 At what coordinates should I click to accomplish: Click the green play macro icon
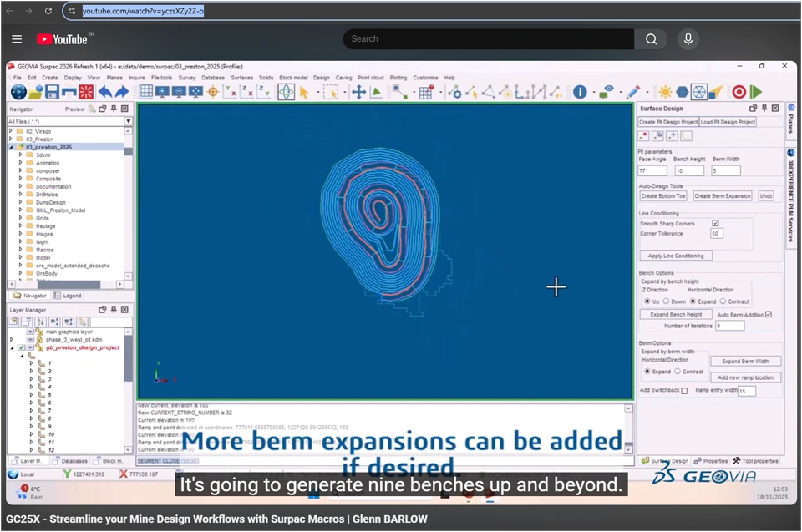click(756, 92)
